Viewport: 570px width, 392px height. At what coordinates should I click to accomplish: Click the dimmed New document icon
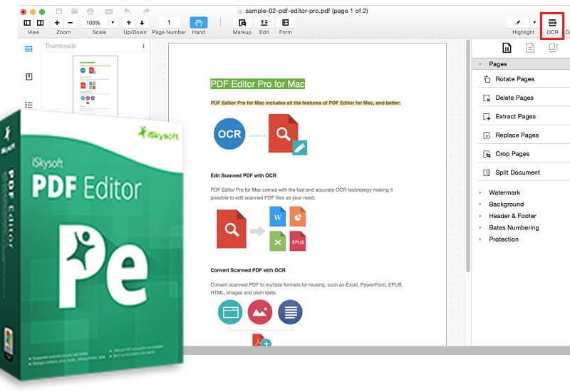coord(59,11)
